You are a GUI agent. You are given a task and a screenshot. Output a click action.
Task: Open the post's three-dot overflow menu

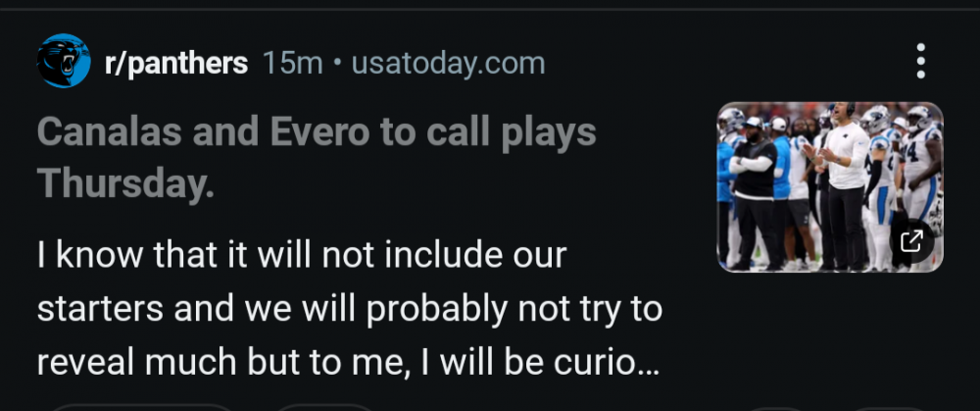pos(920,61)
